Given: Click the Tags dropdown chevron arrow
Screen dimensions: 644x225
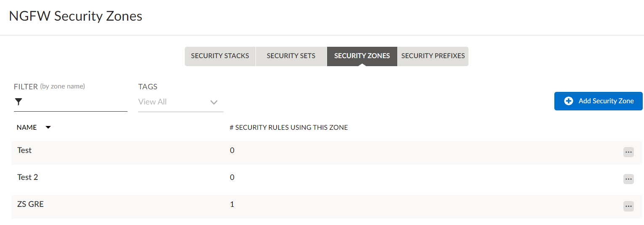Looking at the screenshot, I should coord(214,102).
